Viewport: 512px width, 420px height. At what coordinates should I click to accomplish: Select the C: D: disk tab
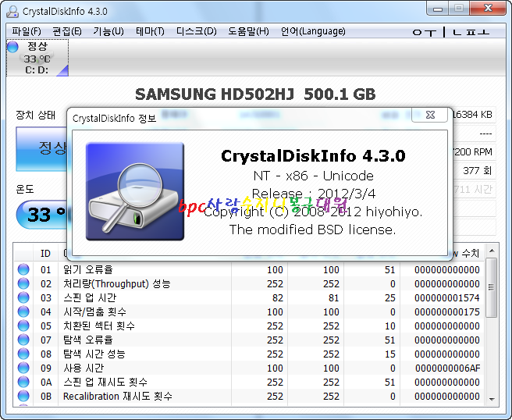[37, 59]
